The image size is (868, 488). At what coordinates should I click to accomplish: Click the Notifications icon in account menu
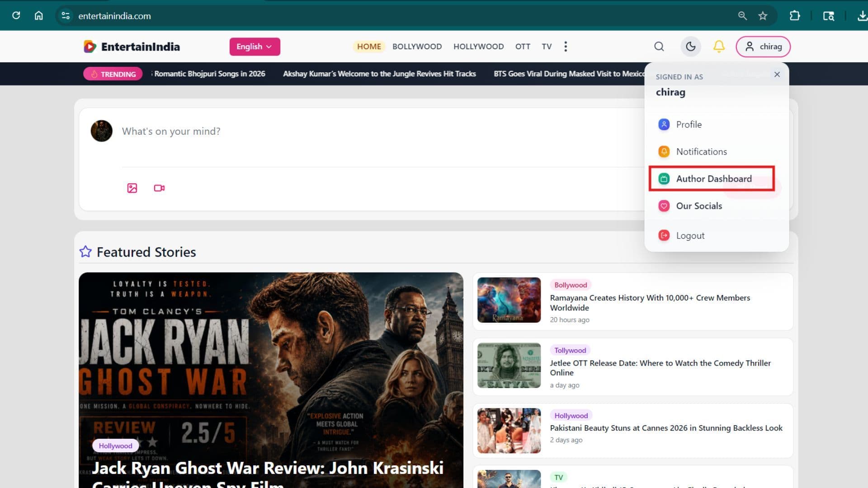click(664, 151)
